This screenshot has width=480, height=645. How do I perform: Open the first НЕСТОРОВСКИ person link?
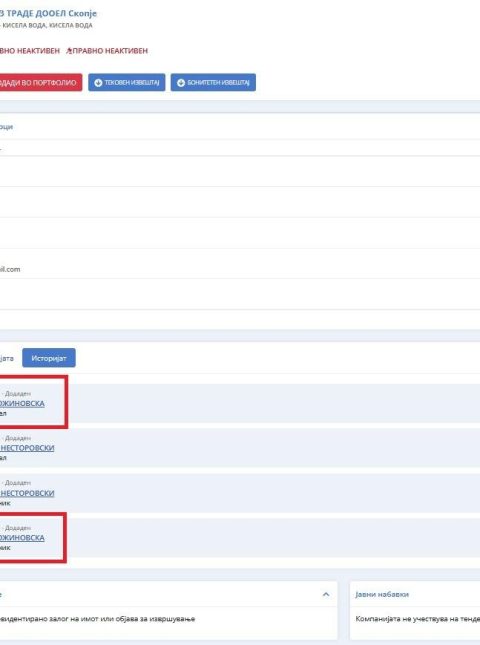[x=27, y=448]
